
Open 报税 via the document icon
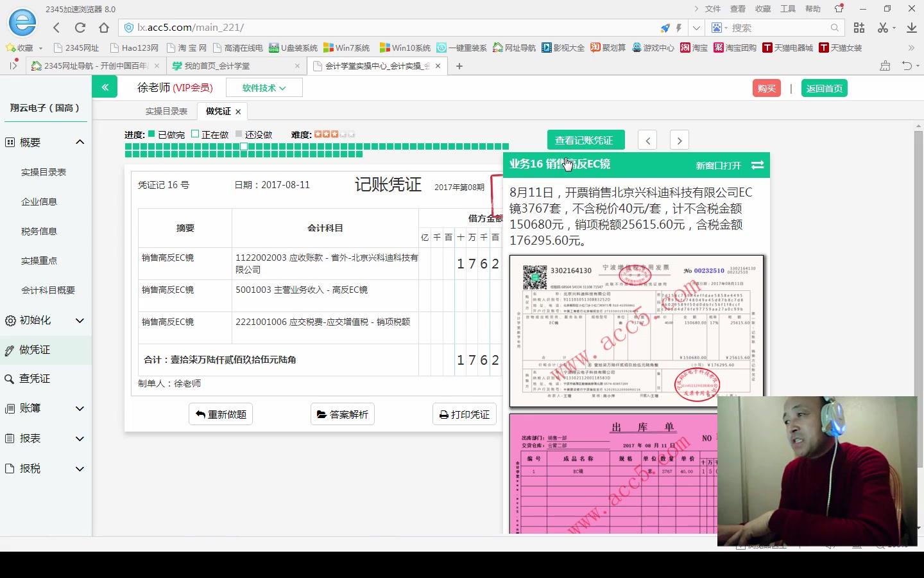[9, 468]
